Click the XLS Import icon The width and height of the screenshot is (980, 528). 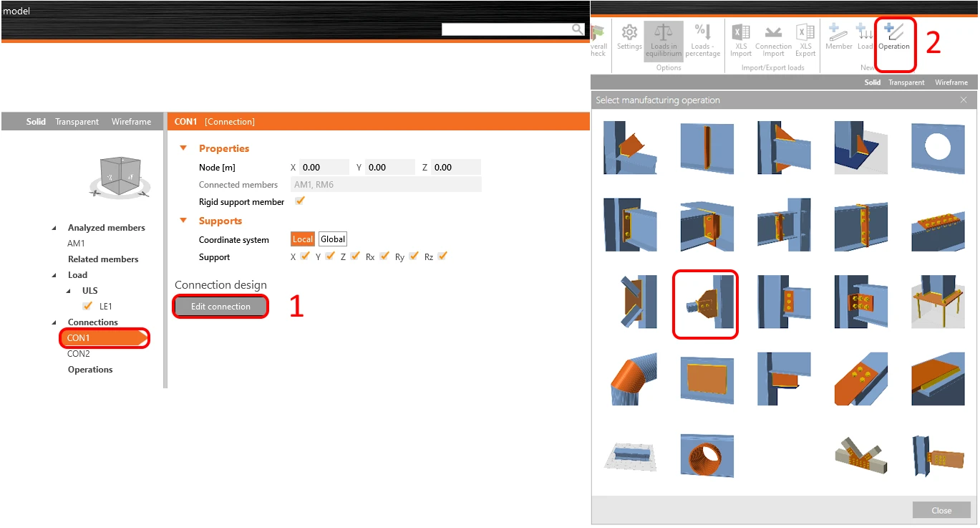(741, 40)
